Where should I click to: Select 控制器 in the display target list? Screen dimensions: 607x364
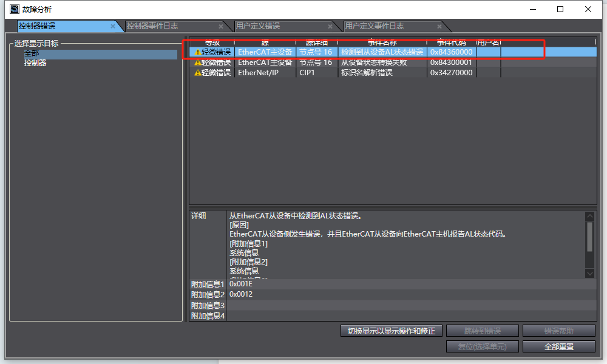point(35,63)
